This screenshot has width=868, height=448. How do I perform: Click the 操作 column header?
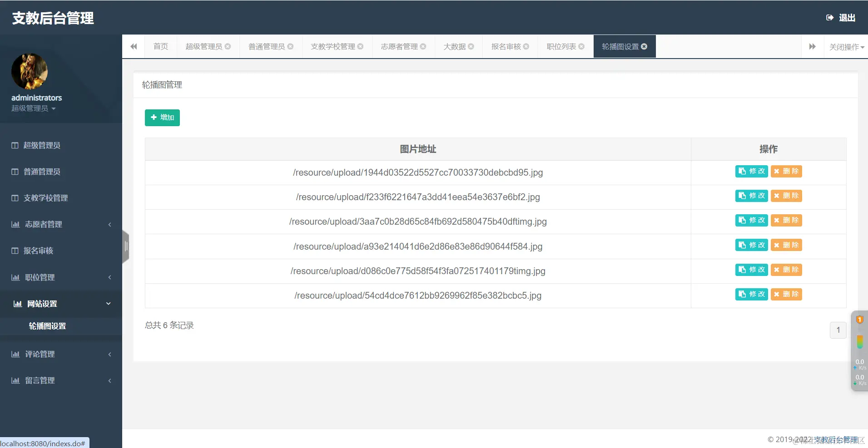769,149
